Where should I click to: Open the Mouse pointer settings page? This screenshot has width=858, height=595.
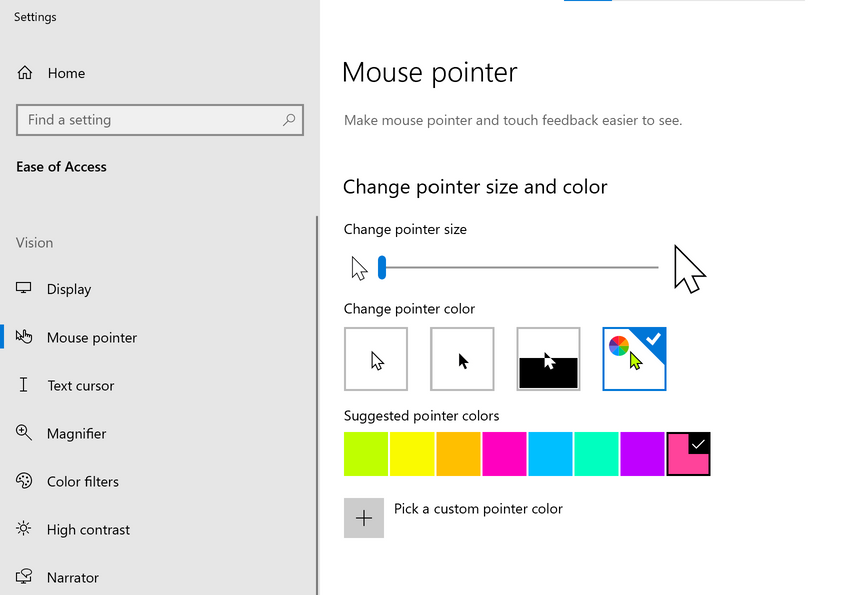coord(92,338)
